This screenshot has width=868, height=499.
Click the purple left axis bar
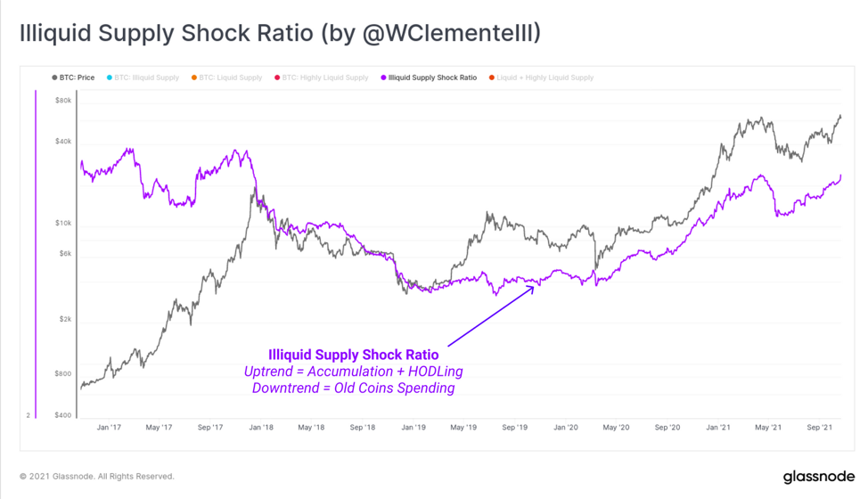coord(36,254)
